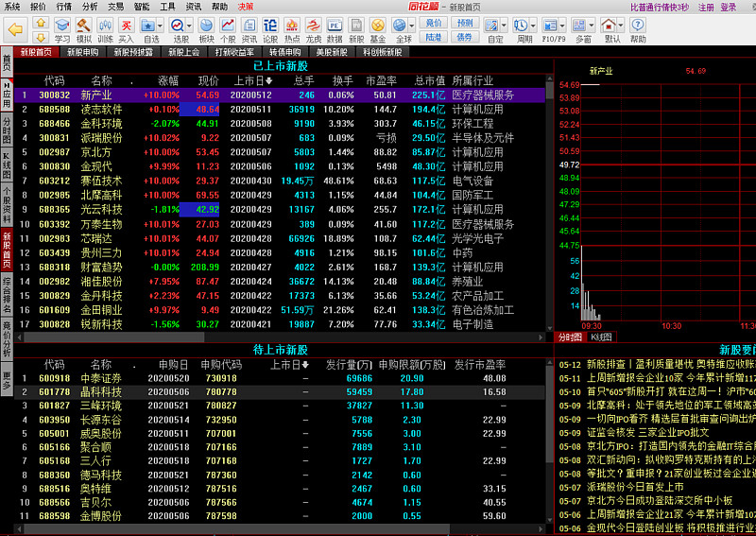This screenshot has width=756, height=536.
Task: Open the 系统 menu
Action: (12, 7)
